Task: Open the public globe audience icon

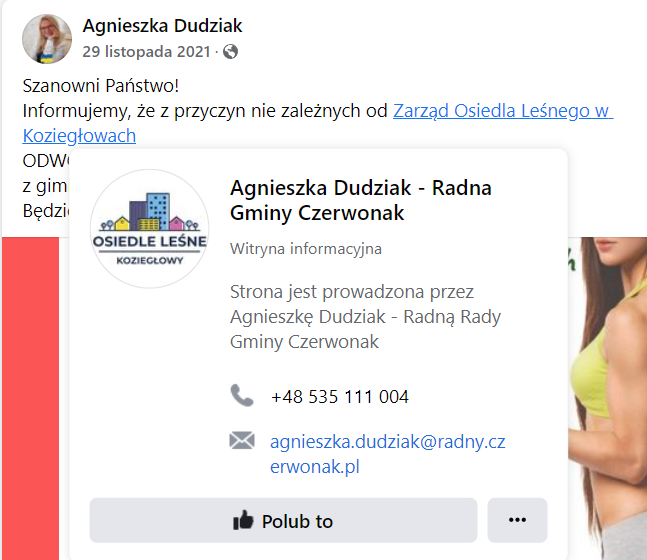Action: tap(230, 52)
